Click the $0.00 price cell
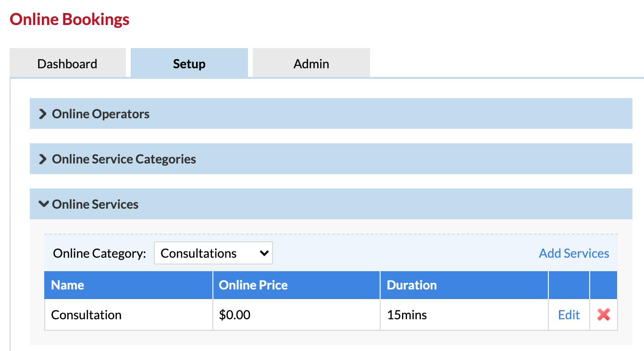 click(x=235, y=315)
